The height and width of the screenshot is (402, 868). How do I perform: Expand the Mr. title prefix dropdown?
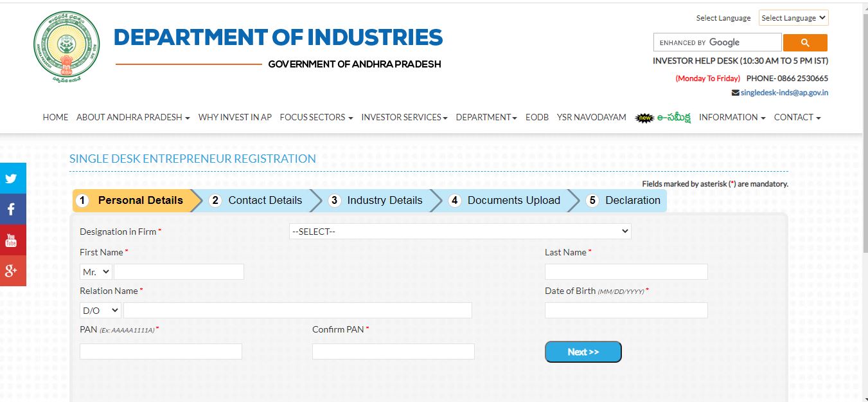(x=95, y=271)
